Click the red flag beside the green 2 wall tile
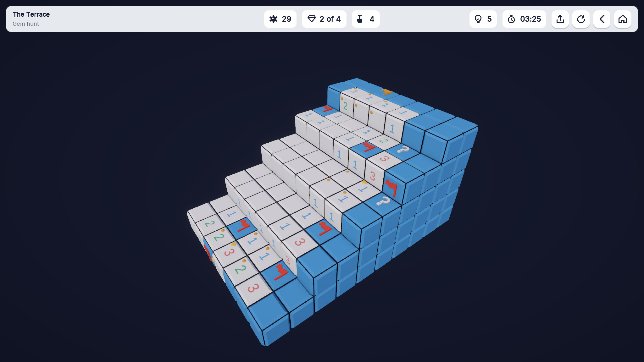This screenshot has height=362, width=644. click(327, 109)
